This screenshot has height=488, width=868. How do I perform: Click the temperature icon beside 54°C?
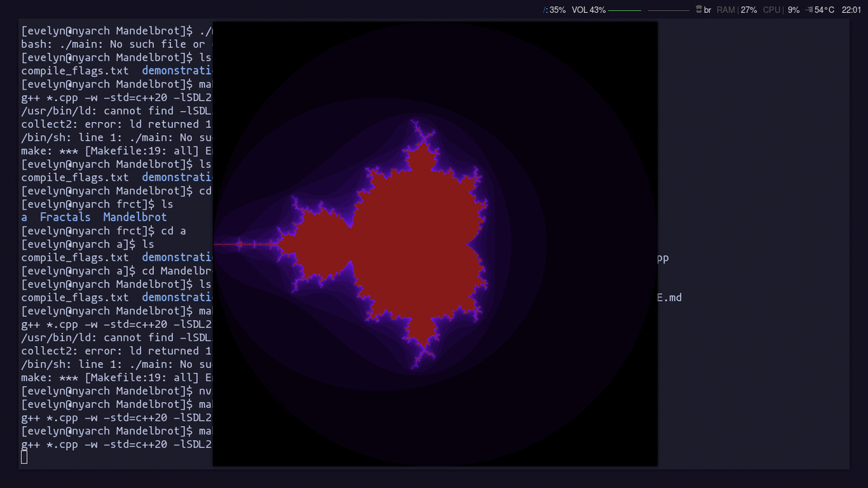coord(809,9)
